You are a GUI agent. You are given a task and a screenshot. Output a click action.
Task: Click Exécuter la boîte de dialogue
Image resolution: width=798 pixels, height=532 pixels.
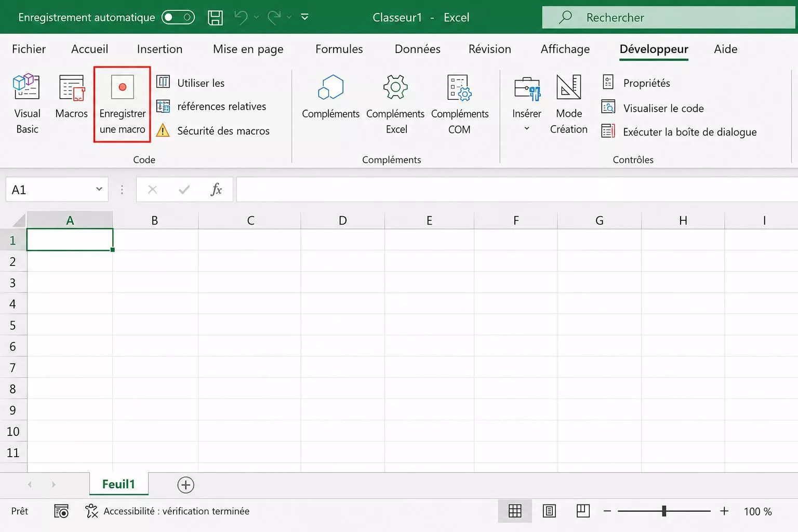[679, 131]
